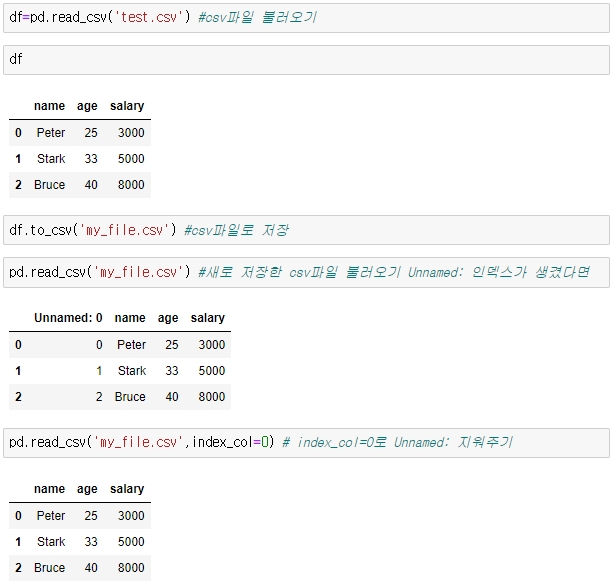Click salary 3000 in the first table
614x586 pixels.
pyautogui.click(x=131, y=133)
